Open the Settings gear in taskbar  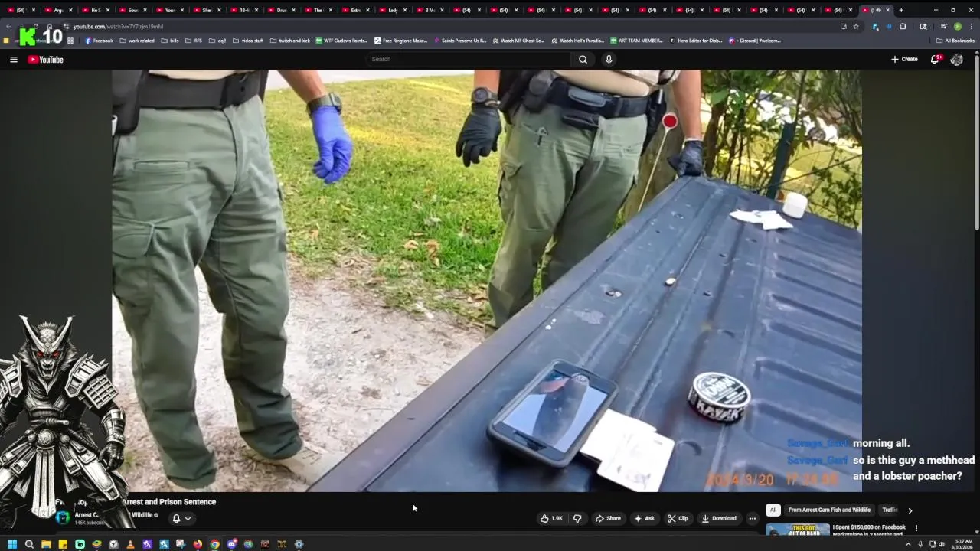click(x=299, y=544)
